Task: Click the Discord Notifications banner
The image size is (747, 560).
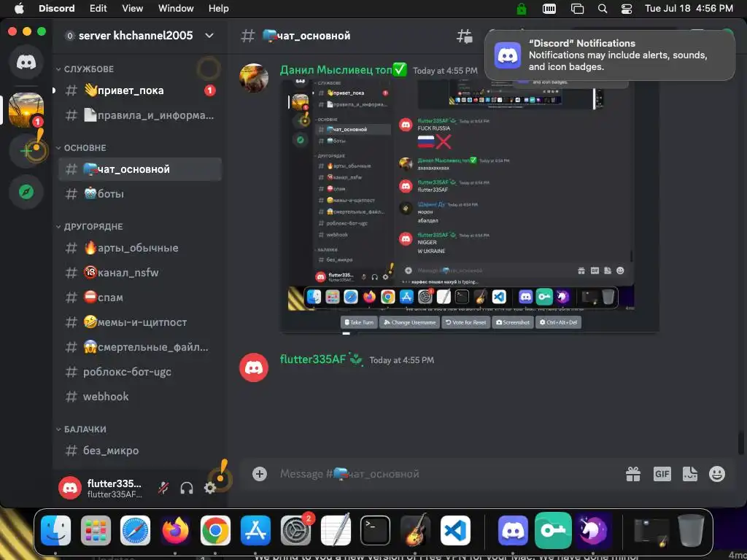Action: point(610,55)
